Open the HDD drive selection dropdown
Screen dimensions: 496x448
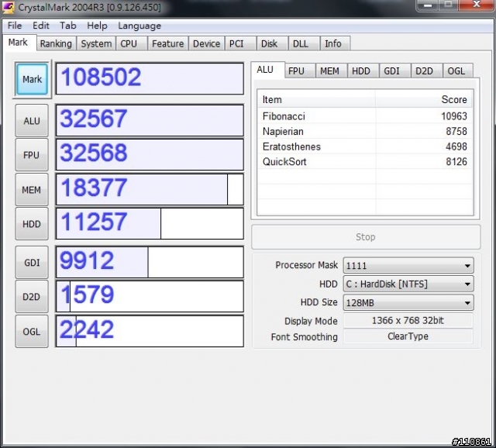(x=408, y=284)
